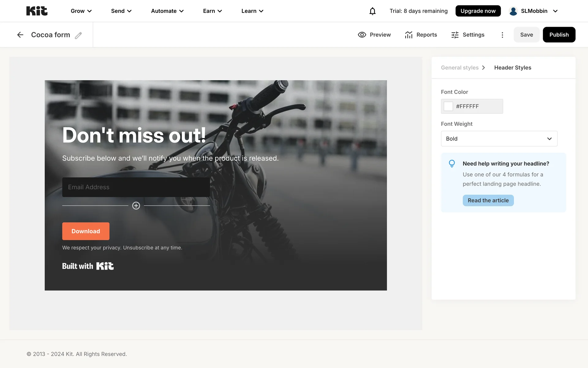Open the Font Weight Bold dropdown
Viewport: 588px width, 368px height.
point(499,139)
